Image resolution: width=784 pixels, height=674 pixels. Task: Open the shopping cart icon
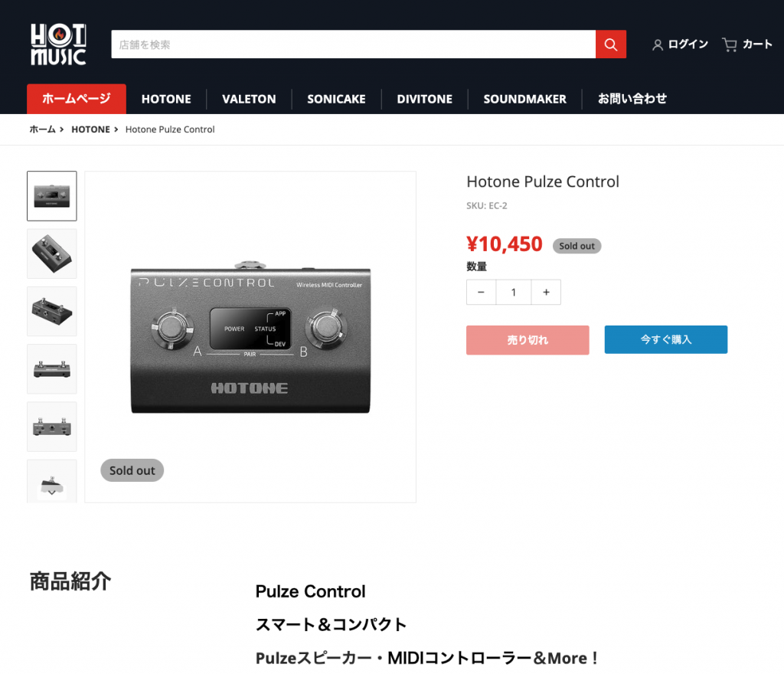click(730, 45)
